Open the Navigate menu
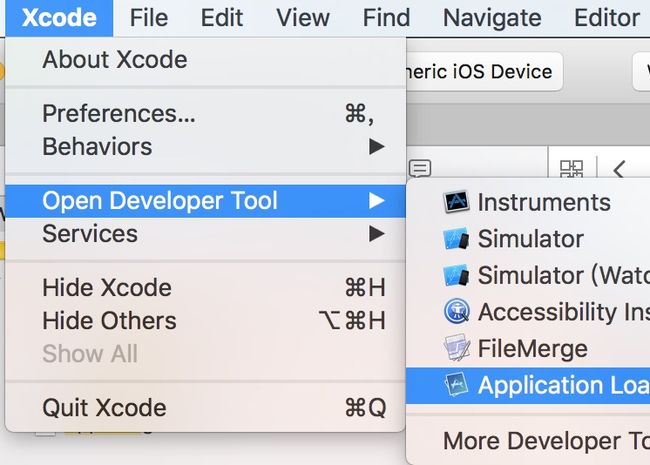This screenshot has height=465, width=650. [x=492, y=18]
